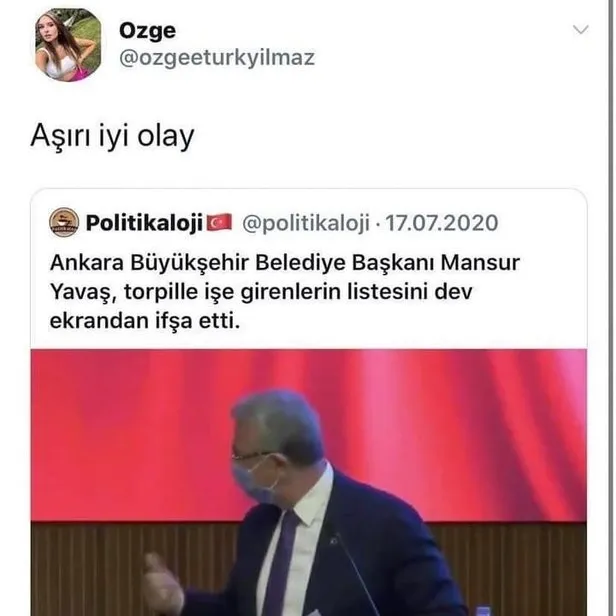
Task: Open the Ozge display name link
Action: coord(147,31)
